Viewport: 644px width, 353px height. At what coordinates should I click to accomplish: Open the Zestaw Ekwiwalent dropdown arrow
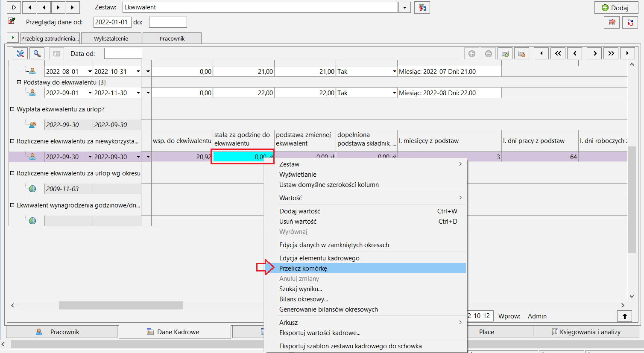[404, 7]
